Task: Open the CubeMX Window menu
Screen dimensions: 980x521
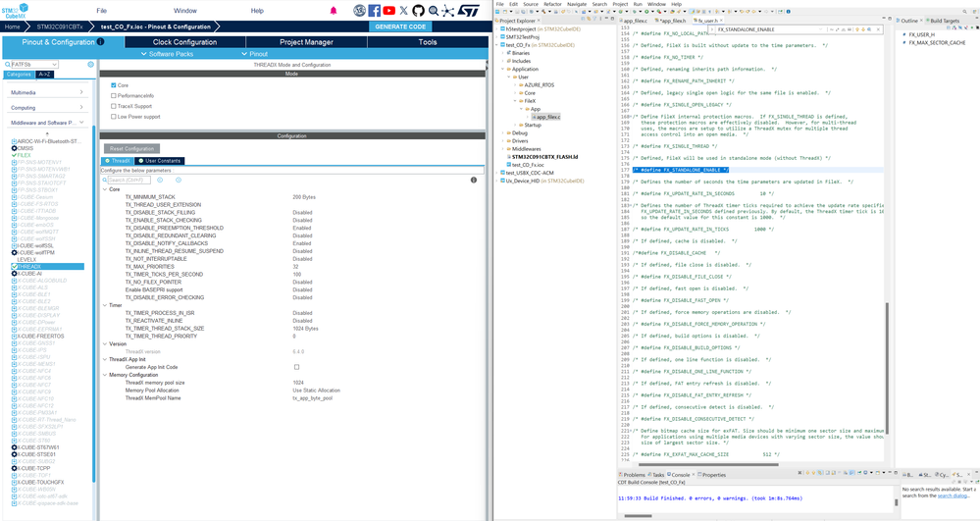Action: tap(185, 11)
